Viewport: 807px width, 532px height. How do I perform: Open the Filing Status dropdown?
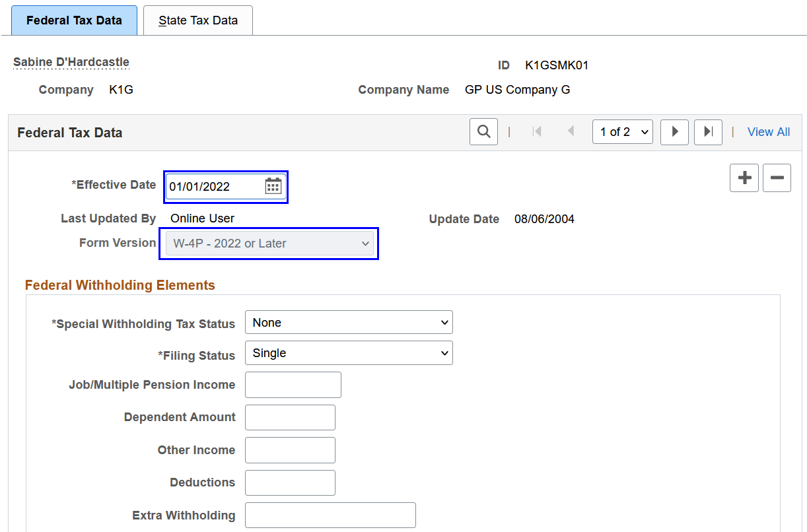[348, 352]
